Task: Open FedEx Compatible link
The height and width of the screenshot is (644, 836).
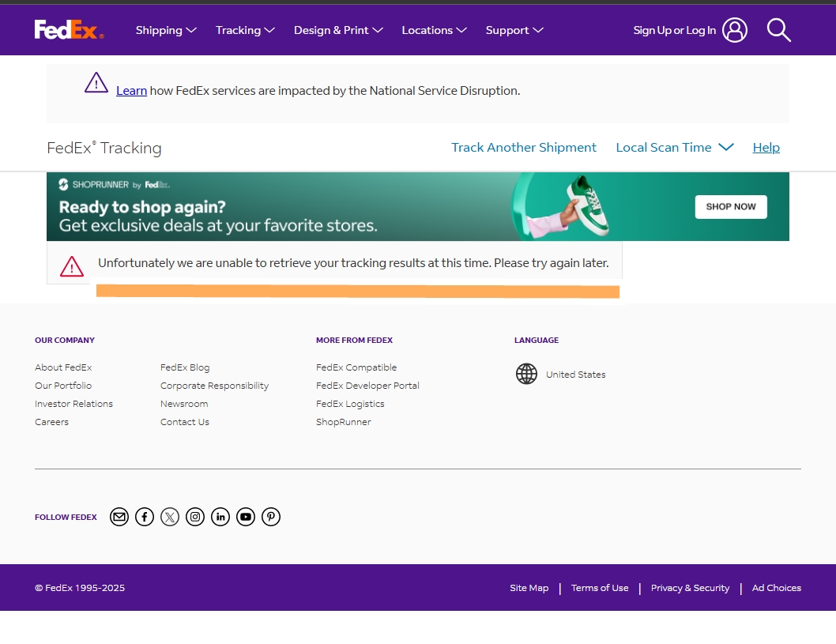Action: [x=356, y=367]
